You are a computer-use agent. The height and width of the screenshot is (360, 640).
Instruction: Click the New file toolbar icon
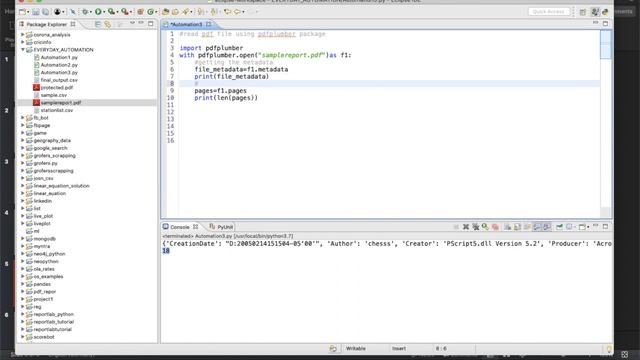pos(22,12)
